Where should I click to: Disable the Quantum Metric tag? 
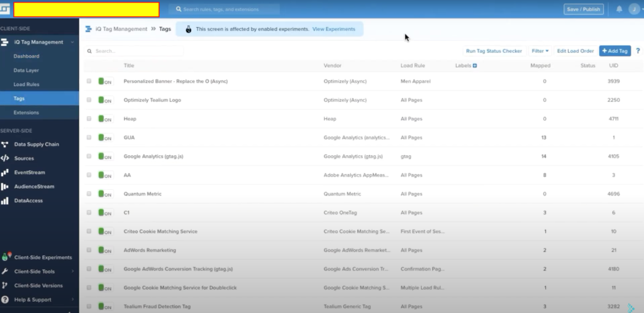tap(105, 194)
